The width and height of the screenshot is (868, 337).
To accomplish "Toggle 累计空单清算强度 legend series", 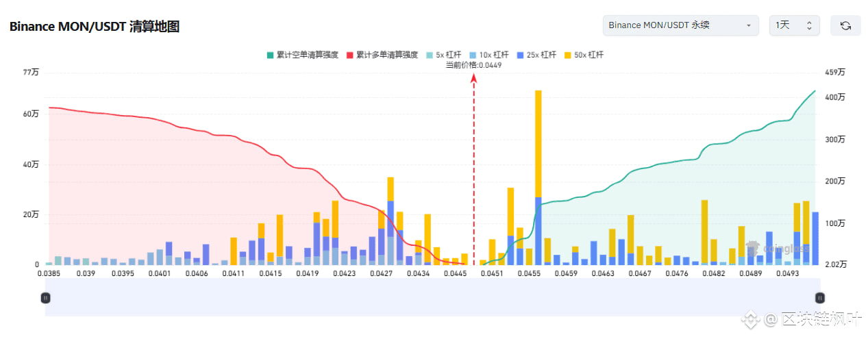I will pyautogui.click(x=302, y=55).
